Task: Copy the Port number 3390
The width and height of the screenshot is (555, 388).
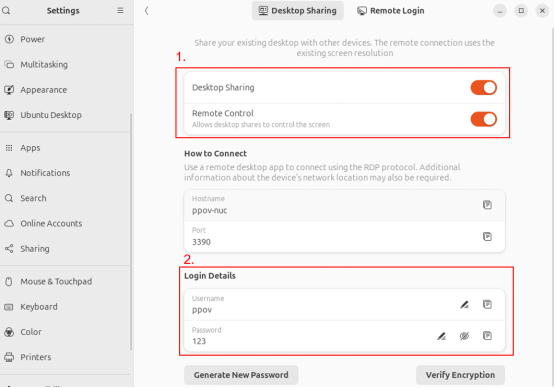Action: click(x=487, y=236)
